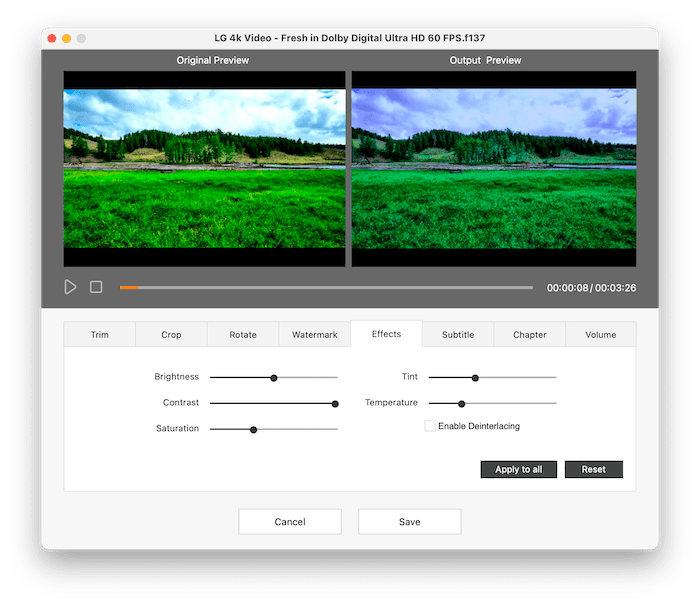Viewport: 700px width, 604px height.
Task: Enable the Deinterlacing checkbox
Action: [430, 426]
